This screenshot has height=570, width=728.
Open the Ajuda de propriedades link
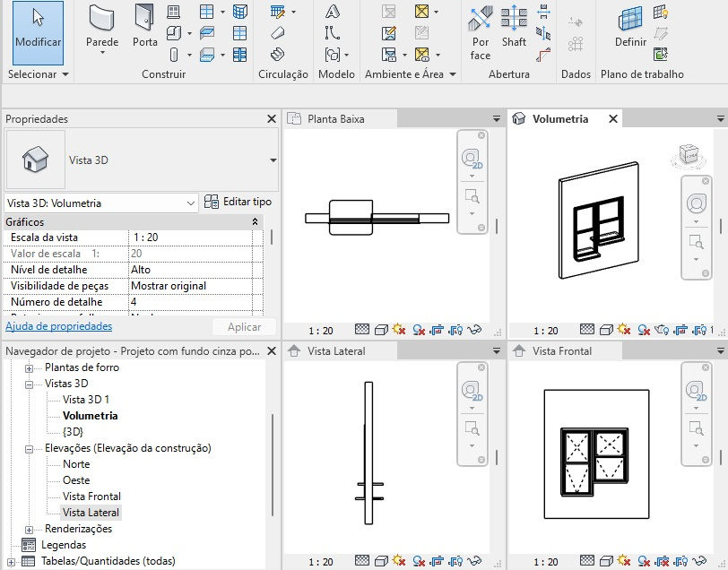[58, 326]
